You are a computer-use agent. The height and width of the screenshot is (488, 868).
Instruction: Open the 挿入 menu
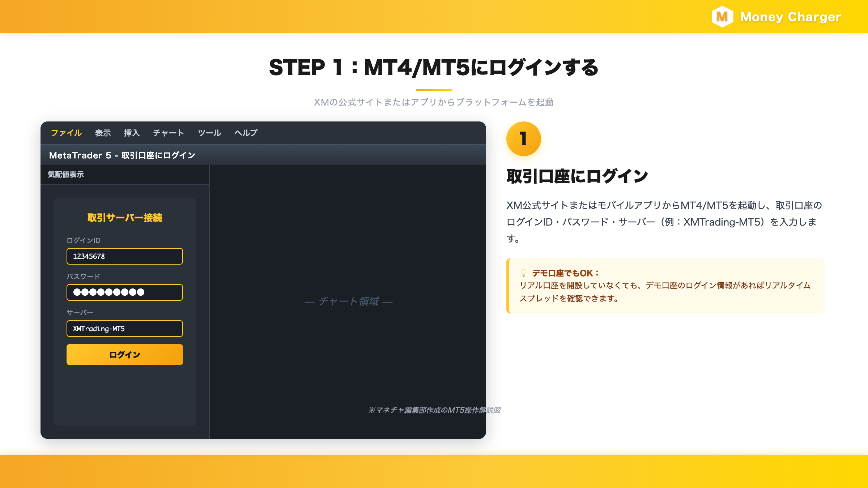(132, 133)
